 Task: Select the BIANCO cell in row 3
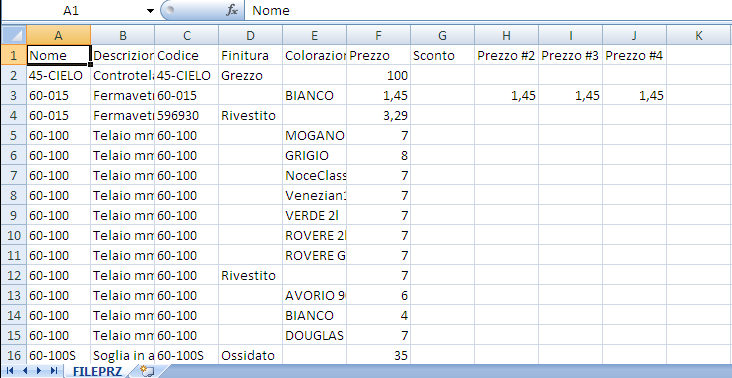point(314,96)
